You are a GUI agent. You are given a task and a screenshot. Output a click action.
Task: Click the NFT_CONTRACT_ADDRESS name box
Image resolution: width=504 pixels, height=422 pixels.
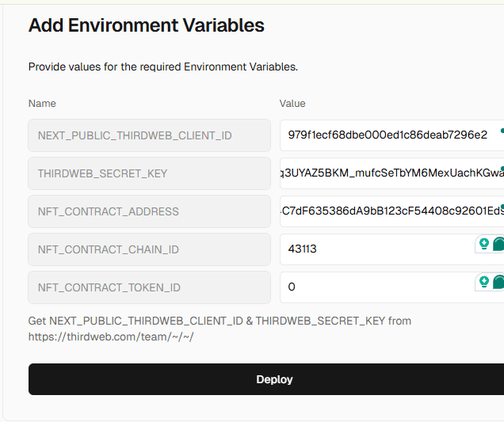tap(150, 211)
